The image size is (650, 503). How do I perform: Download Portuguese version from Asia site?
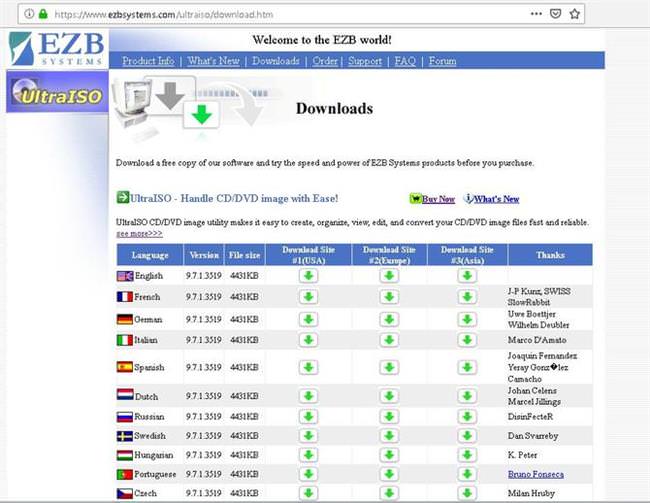[467, 474]
